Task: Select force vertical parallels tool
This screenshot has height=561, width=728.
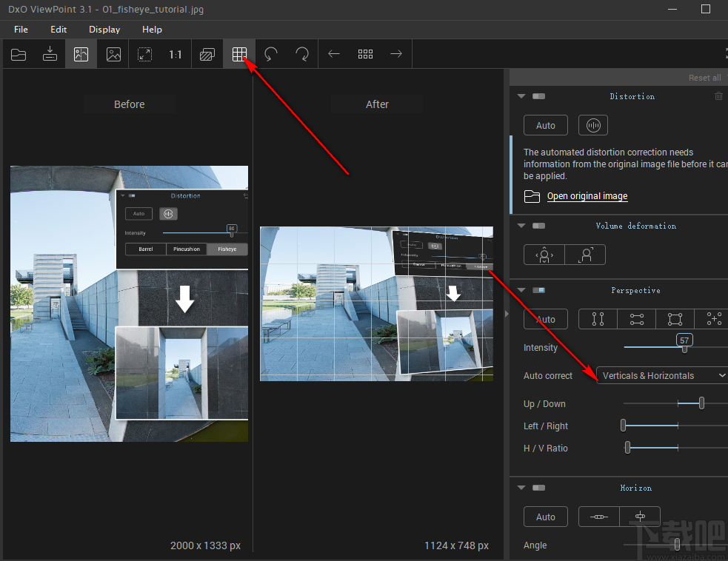Action: click(598, 319)
